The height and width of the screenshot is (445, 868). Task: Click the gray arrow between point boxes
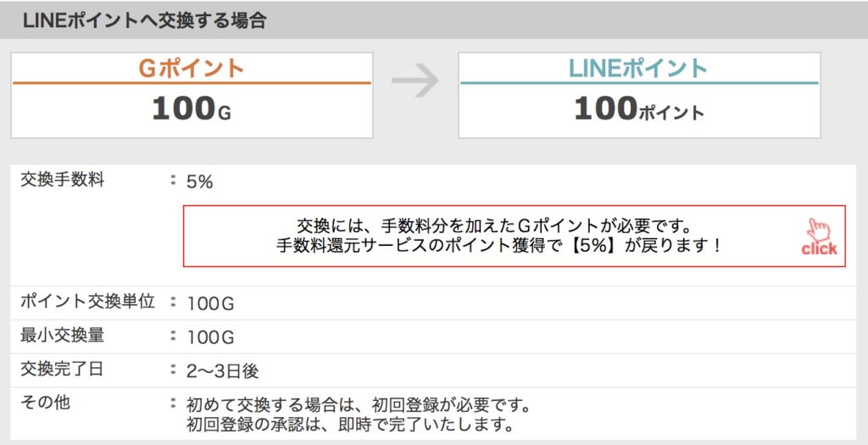point(415,81)
